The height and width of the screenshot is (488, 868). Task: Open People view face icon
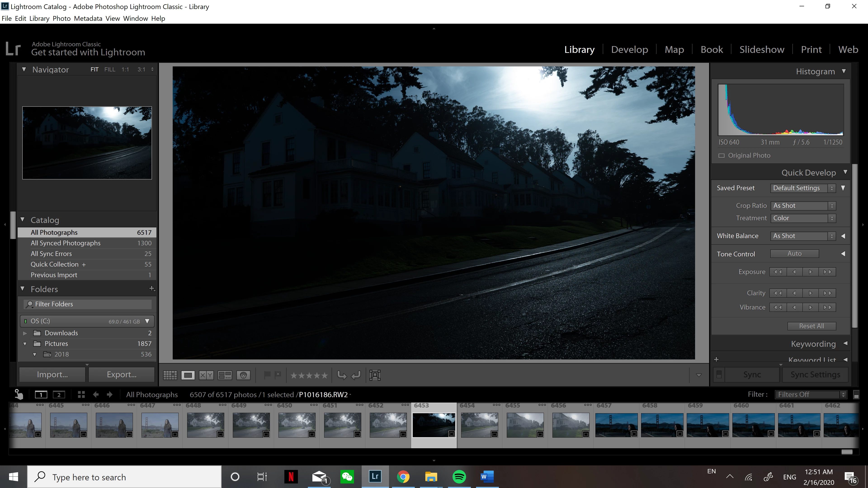[x=243, y=375]
